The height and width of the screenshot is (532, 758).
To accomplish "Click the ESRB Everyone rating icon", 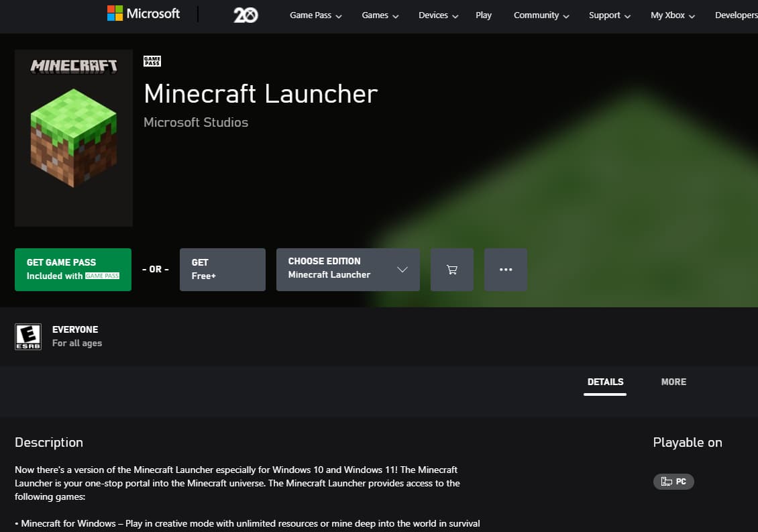I will point(28,337).
